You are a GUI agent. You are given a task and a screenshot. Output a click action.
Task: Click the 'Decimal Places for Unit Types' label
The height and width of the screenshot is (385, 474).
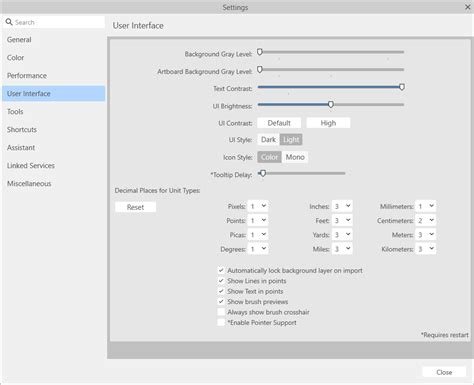click(157, 191)
